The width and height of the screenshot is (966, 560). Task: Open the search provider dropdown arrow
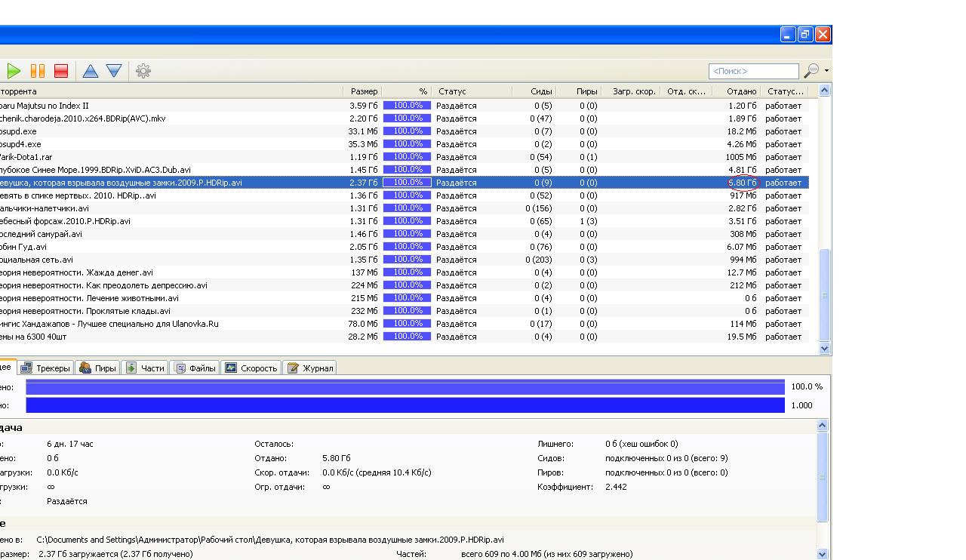(x=826, y=71)
